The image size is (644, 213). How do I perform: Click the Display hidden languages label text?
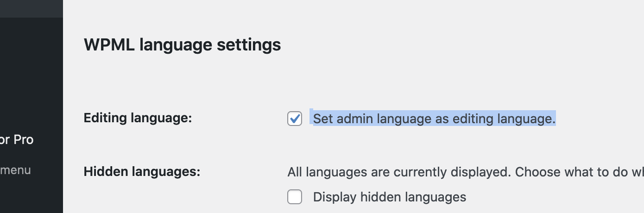pyautogui.click(x=390, y=197)
